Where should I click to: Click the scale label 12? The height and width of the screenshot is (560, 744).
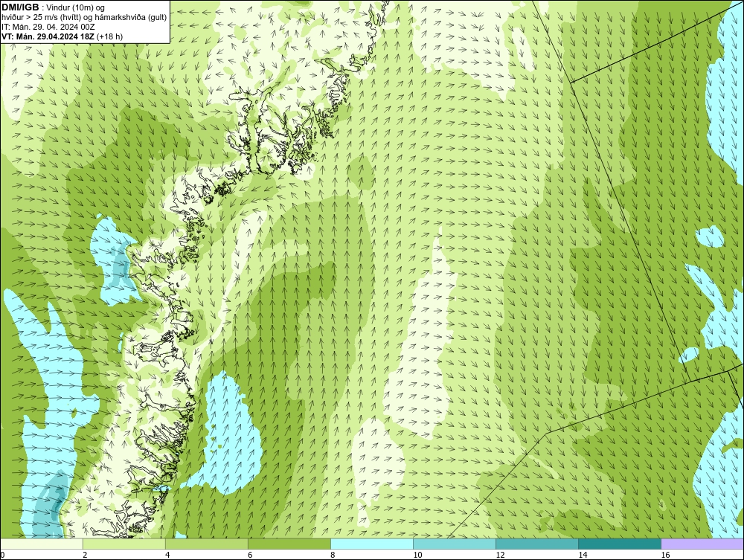click(x=500, y=555)
